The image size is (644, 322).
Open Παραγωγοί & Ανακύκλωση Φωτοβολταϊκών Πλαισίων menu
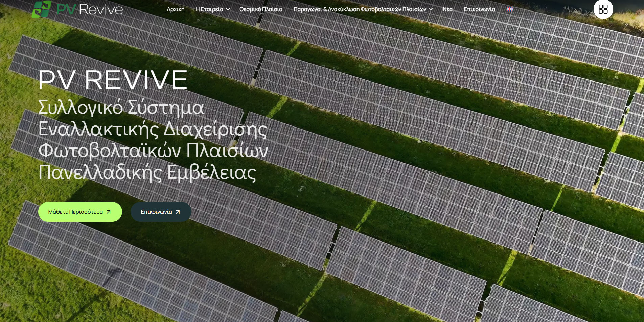360,9
